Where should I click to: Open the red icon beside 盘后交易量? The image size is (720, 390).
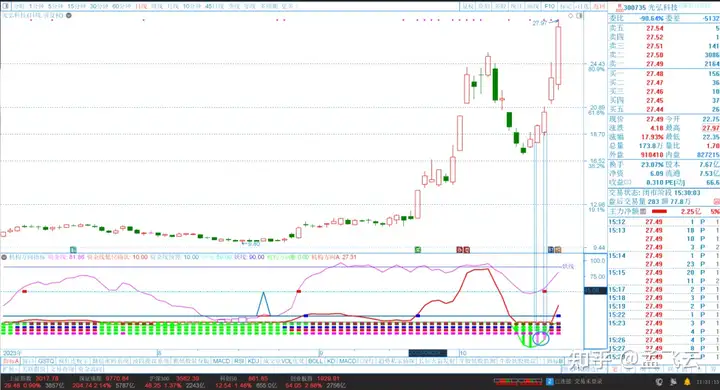click(716, 201)
